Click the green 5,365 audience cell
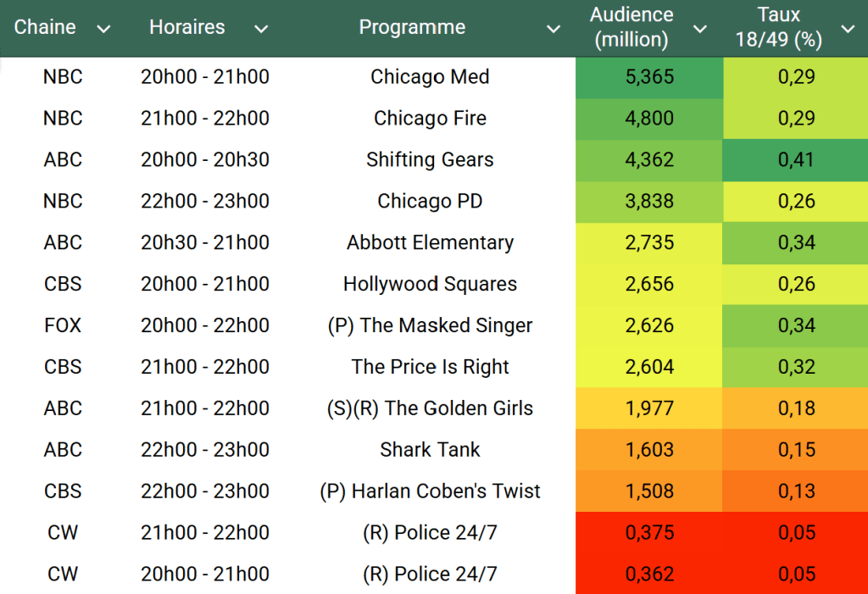The image size is (868, 594). 649,77
